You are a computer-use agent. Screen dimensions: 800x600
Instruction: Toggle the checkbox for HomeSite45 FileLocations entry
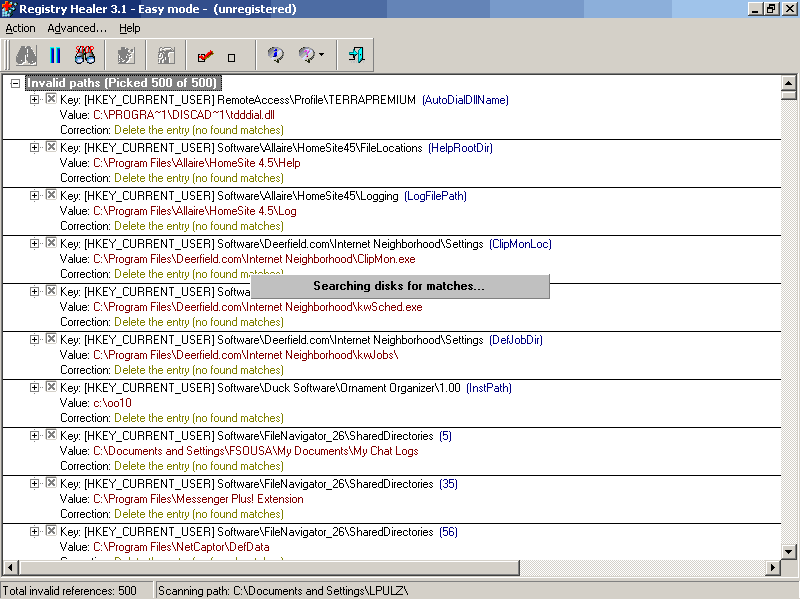coord(49,147)
